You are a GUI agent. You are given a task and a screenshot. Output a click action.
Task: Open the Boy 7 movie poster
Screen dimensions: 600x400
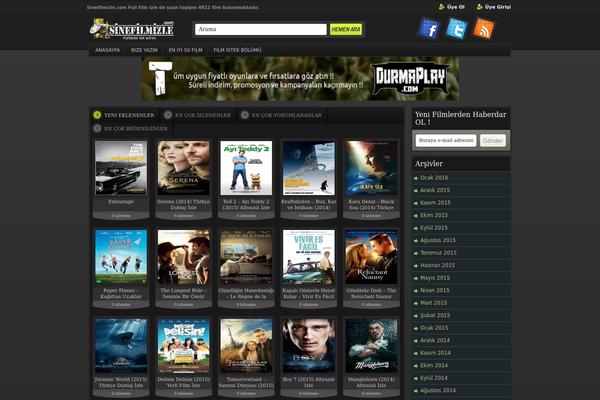pyautogui.click(x=309, y=346)
